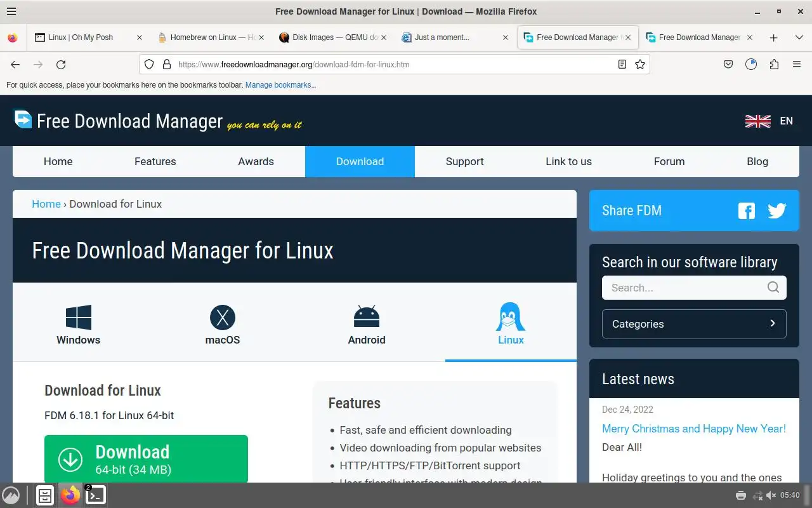812x508 pixels.
Task: Go back to the previous page
Action: [x=15, y=64]
